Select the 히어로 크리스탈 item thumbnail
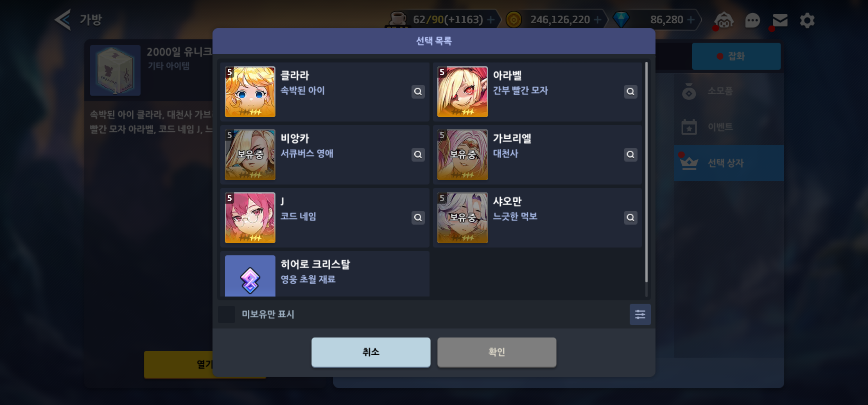This screenshot has height=405, width=868. point(250,276)
